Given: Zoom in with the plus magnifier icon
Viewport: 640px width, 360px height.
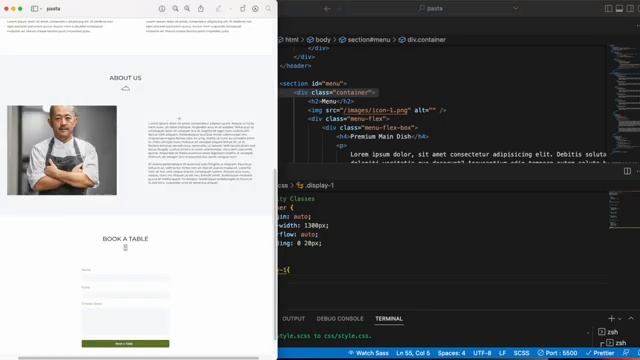Looking at the screenshot, I should [187, 9].
